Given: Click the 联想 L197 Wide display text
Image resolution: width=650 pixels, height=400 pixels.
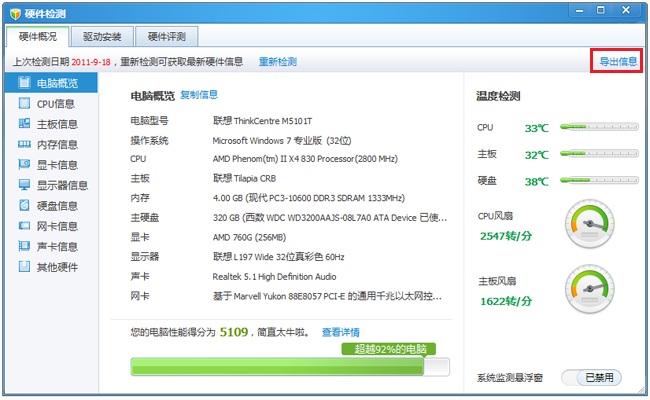Looking at the screenshot, I should [279, 257].
